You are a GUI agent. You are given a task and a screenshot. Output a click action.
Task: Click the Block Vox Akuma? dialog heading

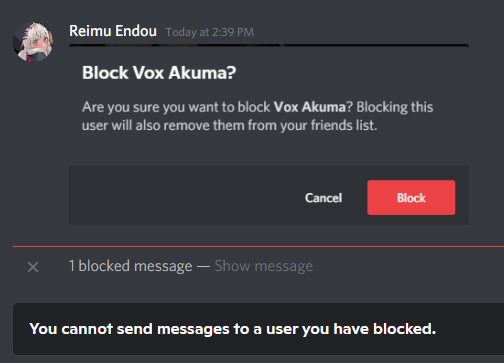pos(159,73)
